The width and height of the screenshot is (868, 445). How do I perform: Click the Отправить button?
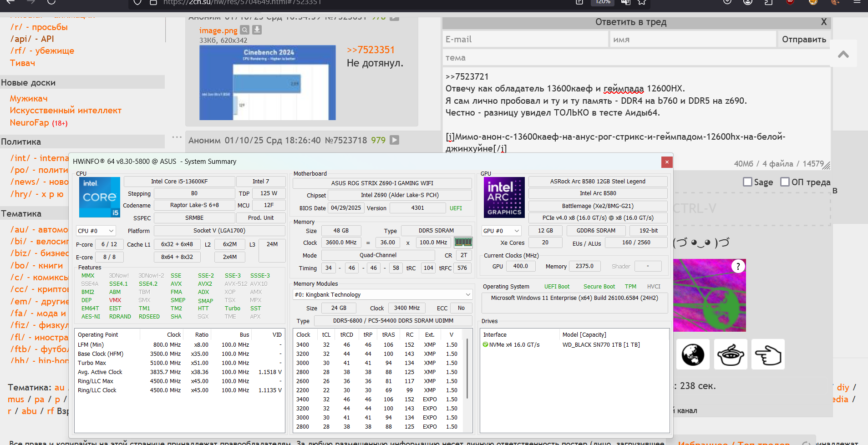coord(804,40)
